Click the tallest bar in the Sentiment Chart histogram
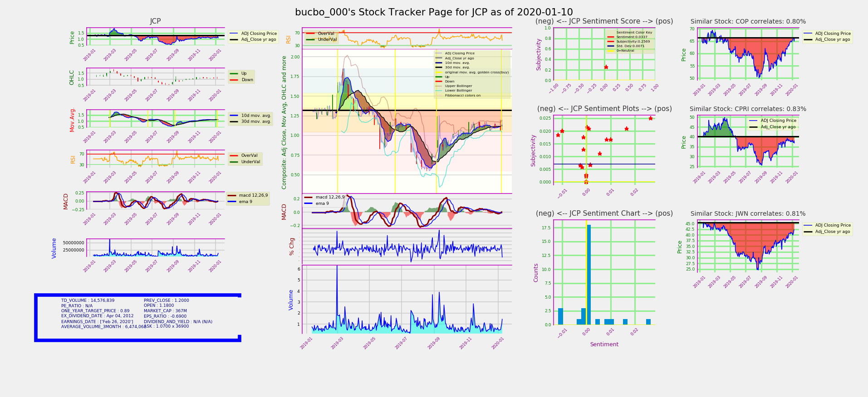Screen dimensions: 868x397 [588, 275]
